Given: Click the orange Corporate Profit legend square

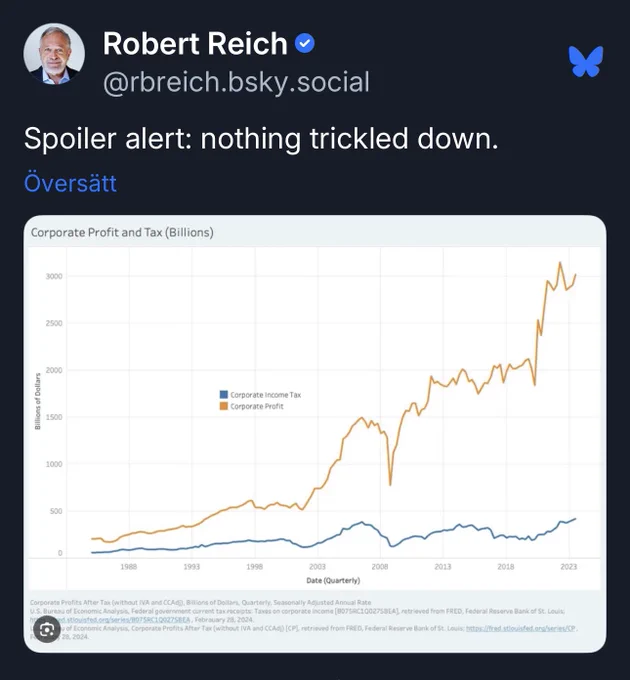Looking at the screenshot, I should 224,406.
